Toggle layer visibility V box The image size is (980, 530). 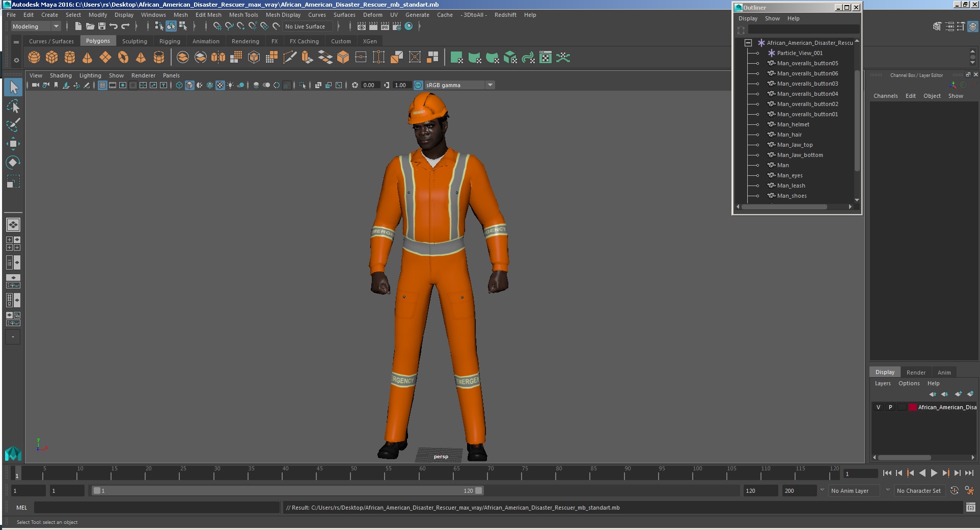(878, 407)
